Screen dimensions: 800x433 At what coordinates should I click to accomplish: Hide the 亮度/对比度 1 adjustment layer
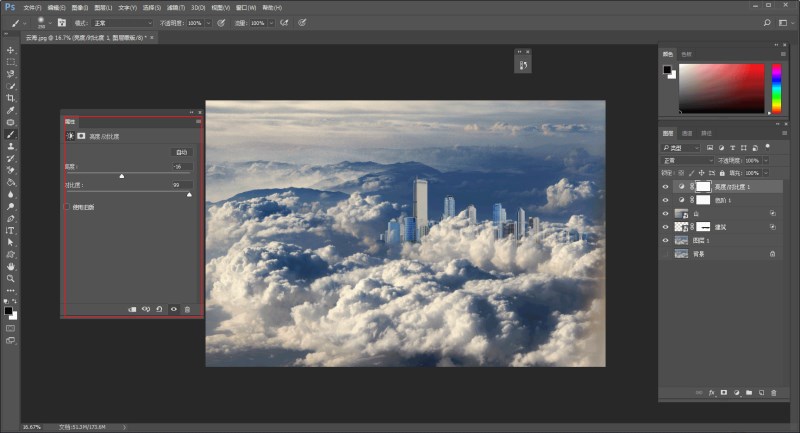[666, 187]
